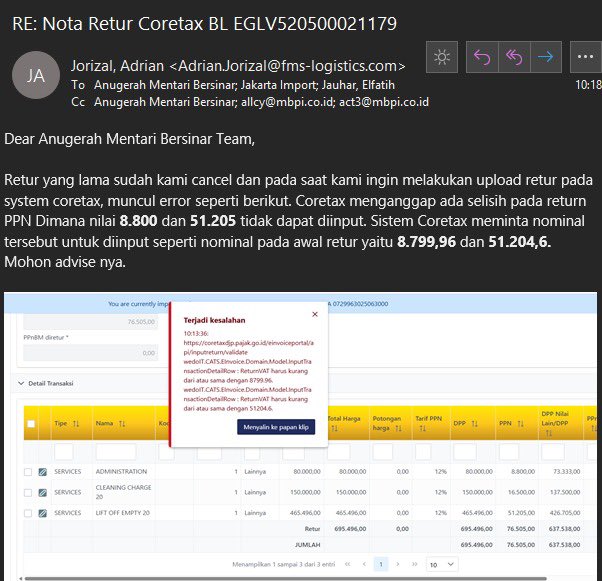Click the Reply arrow icon
602x581 pixels.
pyautogui.click(x=482, y=57)
